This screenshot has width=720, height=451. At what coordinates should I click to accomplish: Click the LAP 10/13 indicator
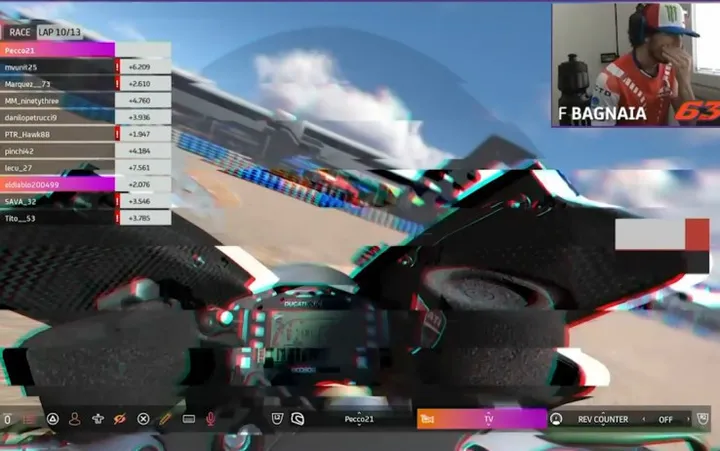pos(59,32)
